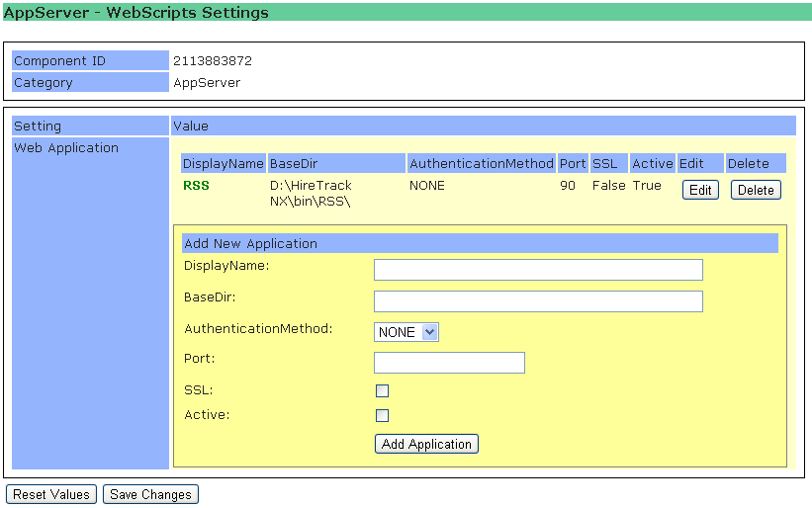Click the Add New Application heading
Screen dimensions: 812x508
pyautogui.click(x=251, y=243)
